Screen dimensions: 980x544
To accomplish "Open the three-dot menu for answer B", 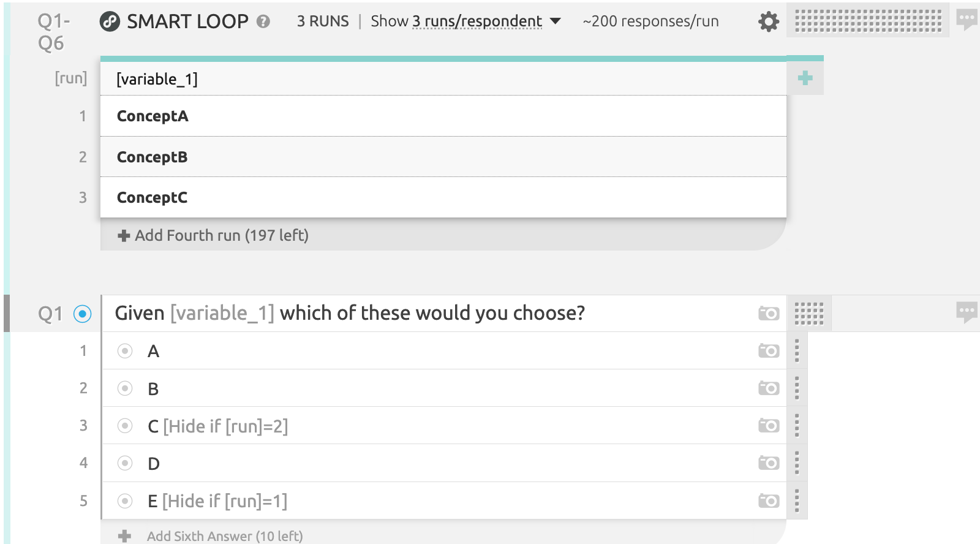I will (797, 388).
